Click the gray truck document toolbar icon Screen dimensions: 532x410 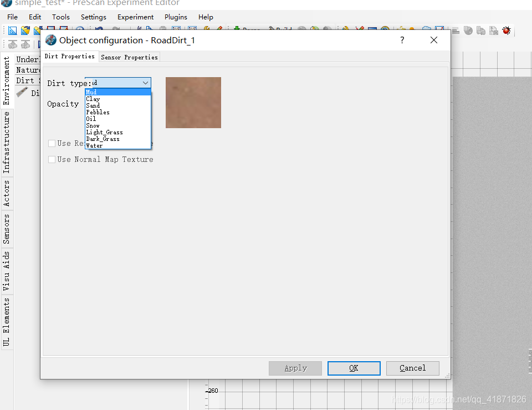click(481, 31)
